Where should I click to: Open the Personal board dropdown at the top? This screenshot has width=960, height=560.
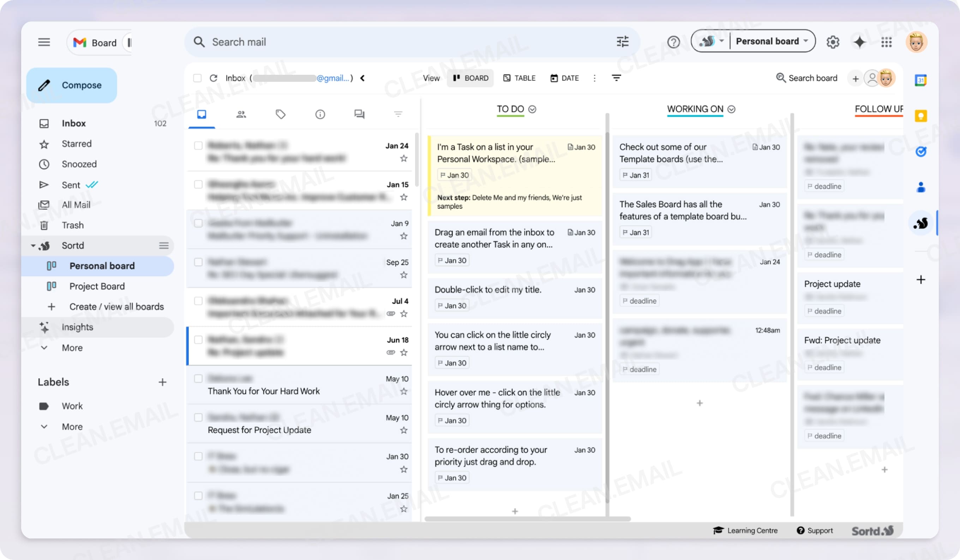point(771,41)
